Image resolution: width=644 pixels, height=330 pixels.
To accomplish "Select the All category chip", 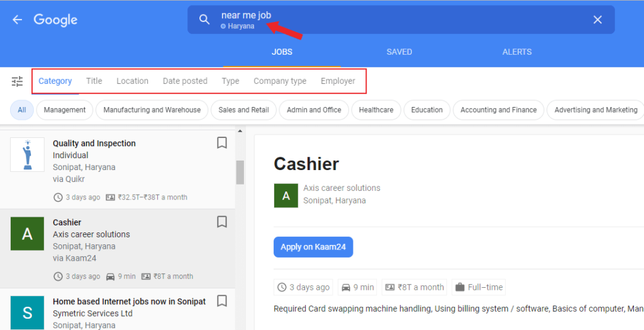I will tap(22, 110).
